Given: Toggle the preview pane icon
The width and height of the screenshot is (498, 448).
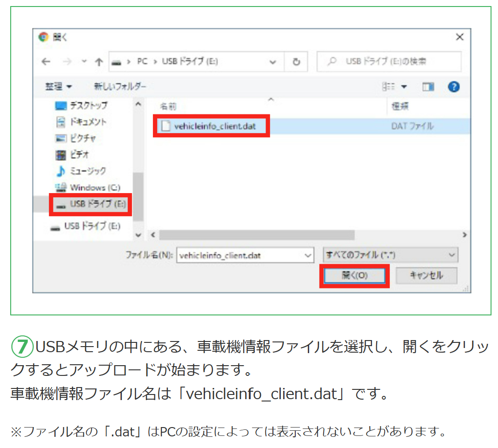Looking at the screenshot, I should [428, 87].
